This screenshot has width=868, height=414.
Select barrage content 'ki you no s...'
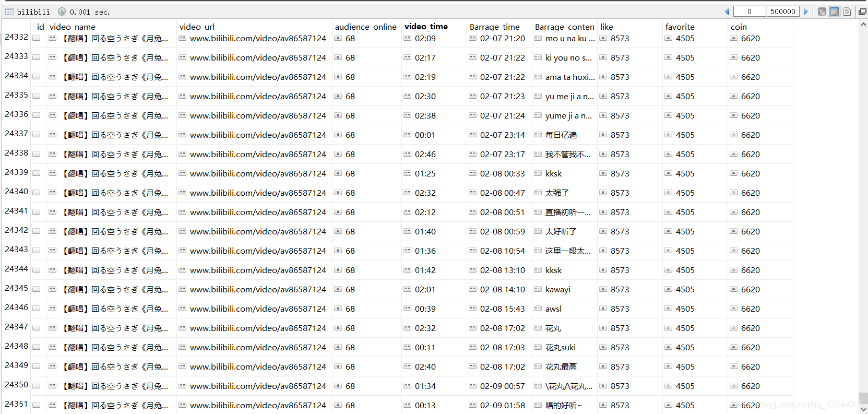(569, 58)
